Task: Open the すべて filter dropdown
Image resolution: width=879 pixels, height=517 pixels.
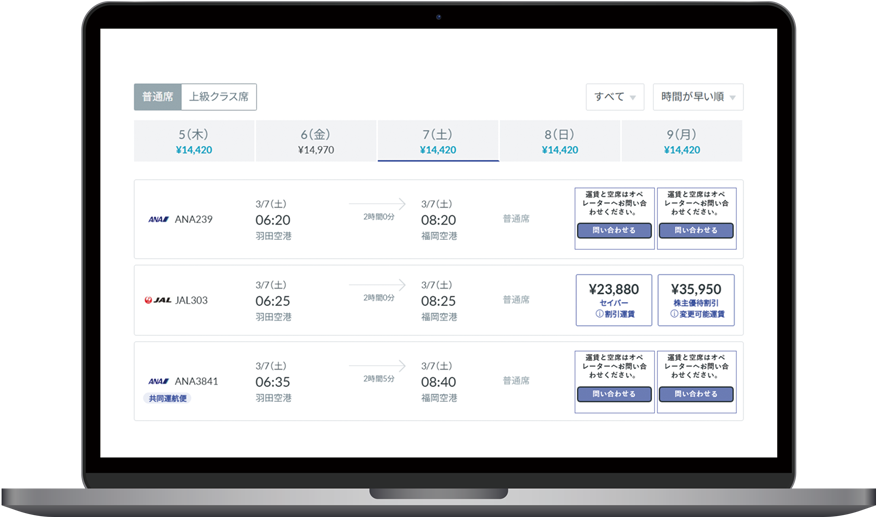Action: 615,97
